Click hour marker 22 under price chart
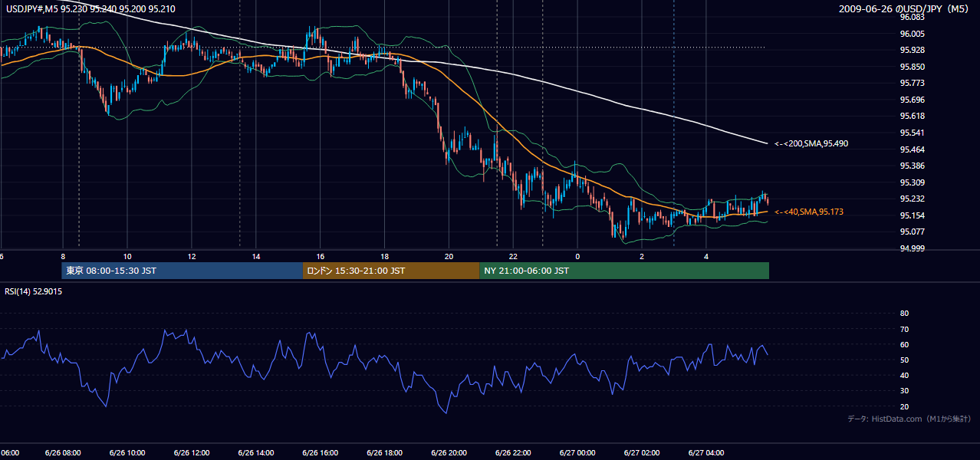The height and width of the screenshot is (460, 980). point(513,256)
